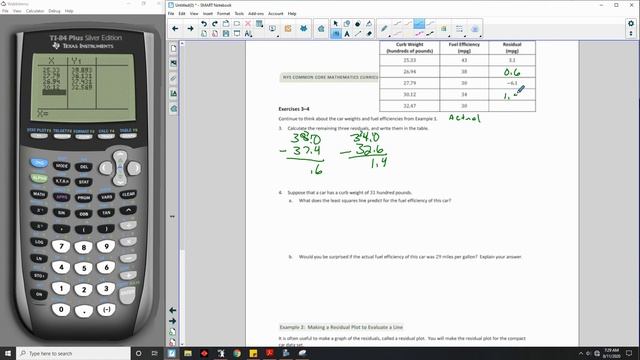640x360 pixels.
Task: Open the Format menu in SMART Notebook
Action: (x=223, y=13)
